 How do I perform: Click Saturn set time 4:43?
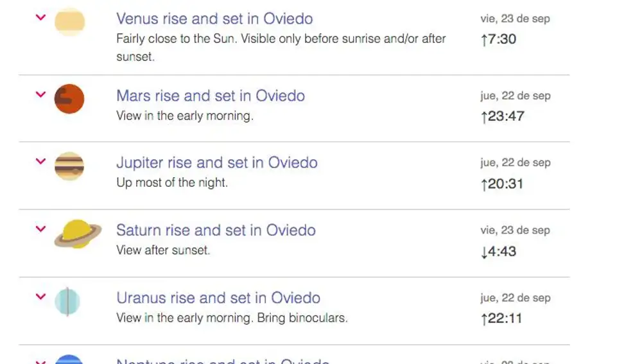coord(498,252)
